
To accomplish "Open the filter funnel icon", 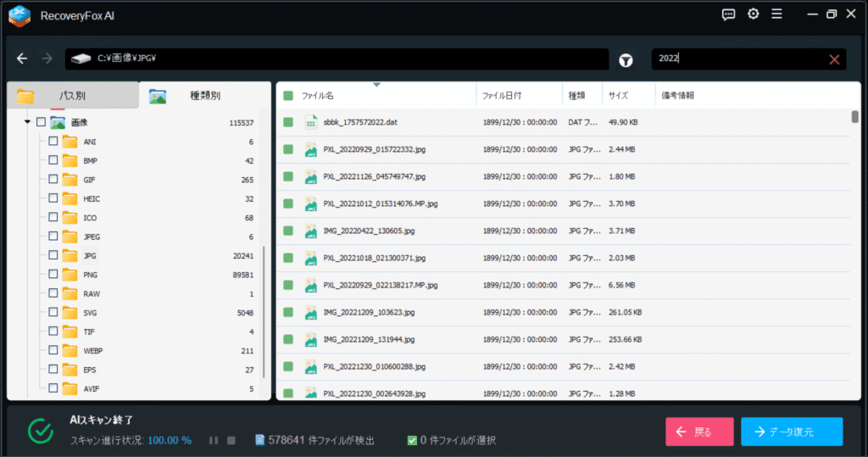I will [626, 60].
